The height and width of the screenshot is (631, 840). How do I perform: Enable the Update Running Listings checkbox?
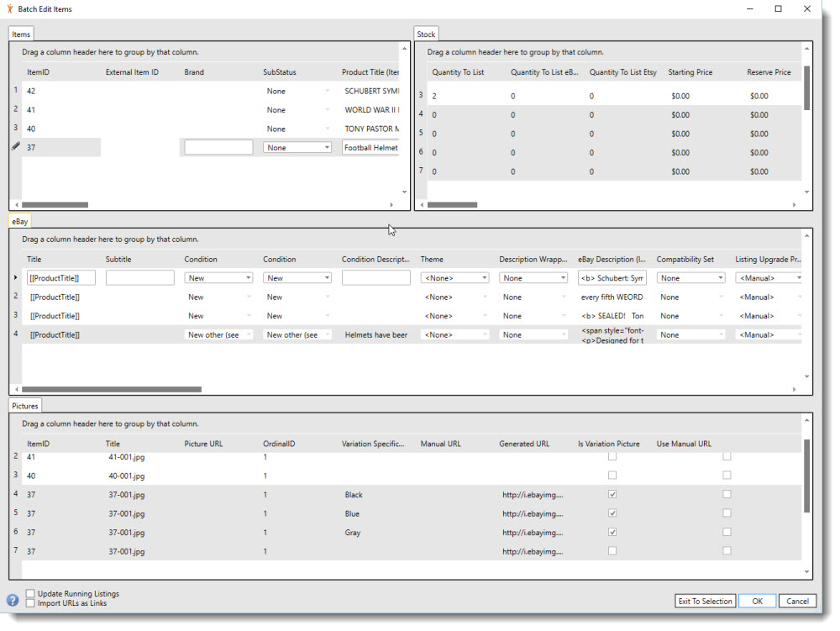click(x=30, y=594)
